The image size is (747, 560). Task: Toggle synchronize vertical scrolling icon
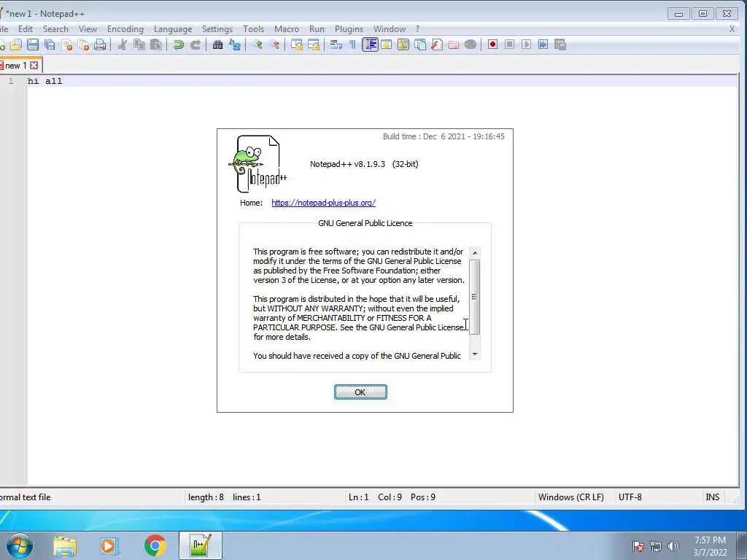pyautogui.click(x=297, y=44)
